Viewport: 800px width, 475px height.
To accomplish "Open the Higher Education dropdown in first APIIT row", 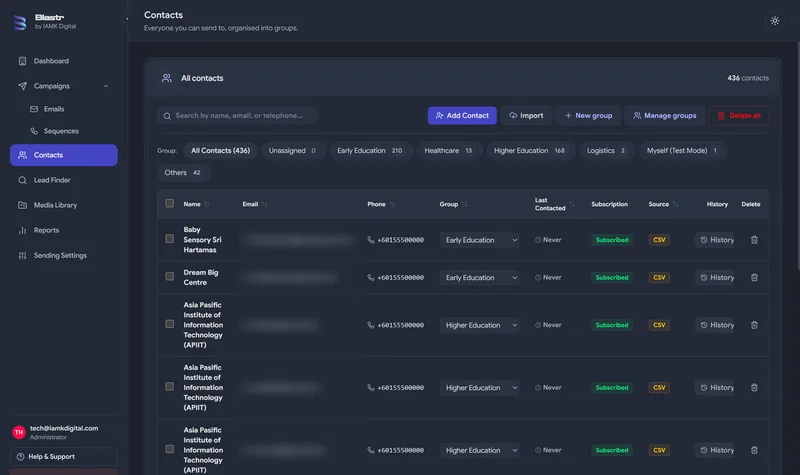I will (x=480, y=325).
